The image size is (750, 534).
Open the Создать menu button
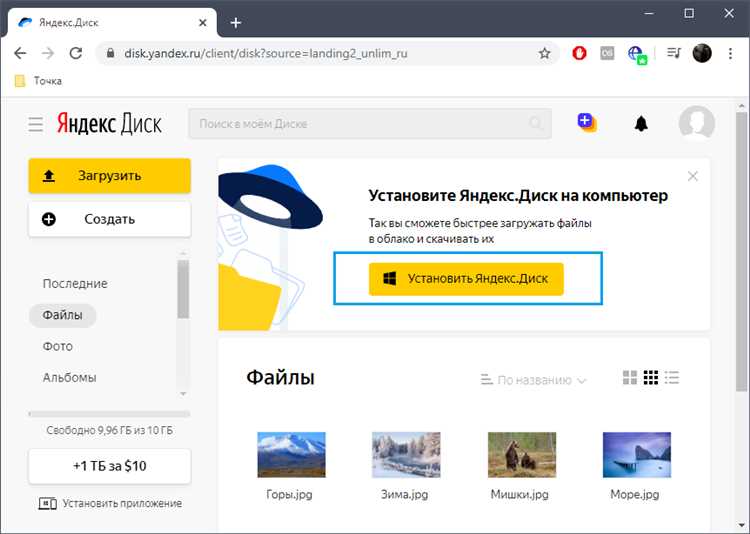click(109, 219)
